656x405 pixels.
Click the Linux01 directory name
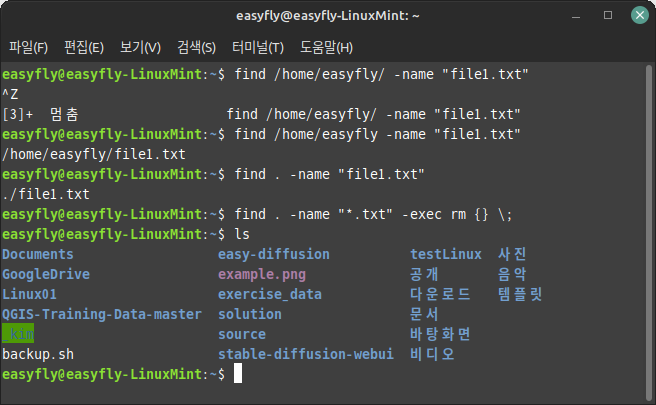coord(29,294)
